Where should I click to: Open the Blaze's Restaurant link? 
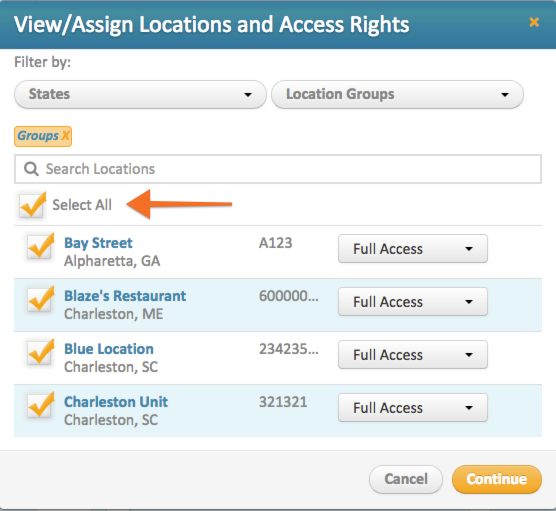[x=125, y=296]
